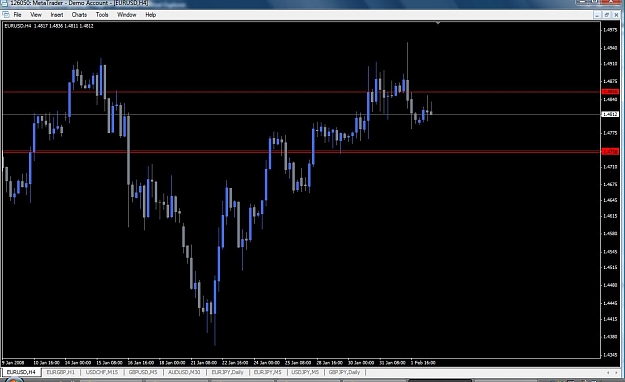Image resolution: width=625 pixels, height=382 pixels.
Task: Open the Tools menu
Action: pos(102,15)
